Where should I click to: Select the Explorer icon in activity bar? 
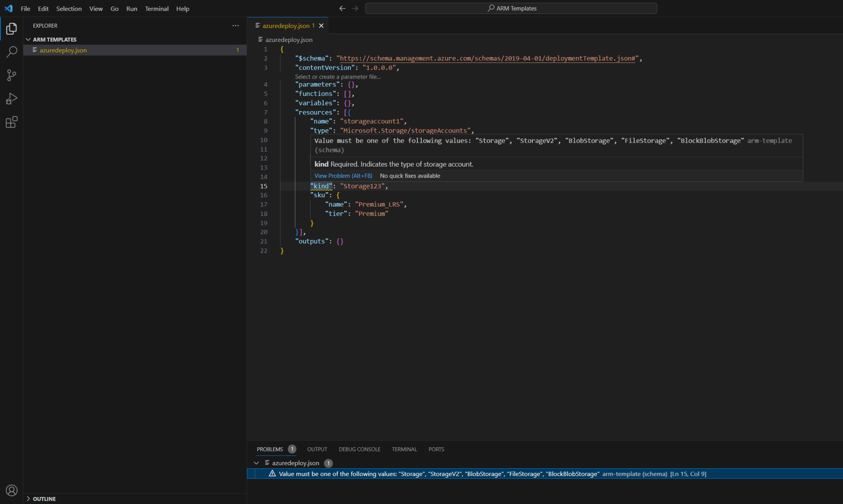(12, 28)
